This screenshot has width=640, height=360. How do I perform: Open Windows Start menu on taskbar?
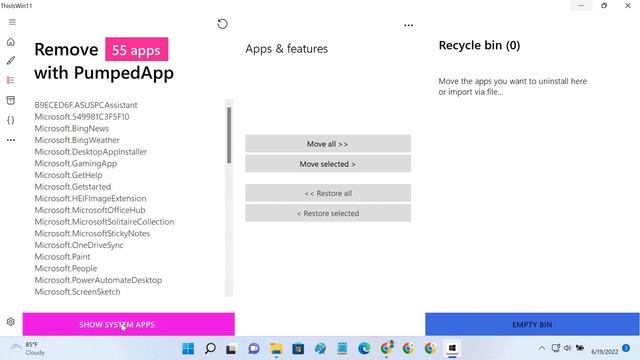pyautogui.click(x=188, y=349)
